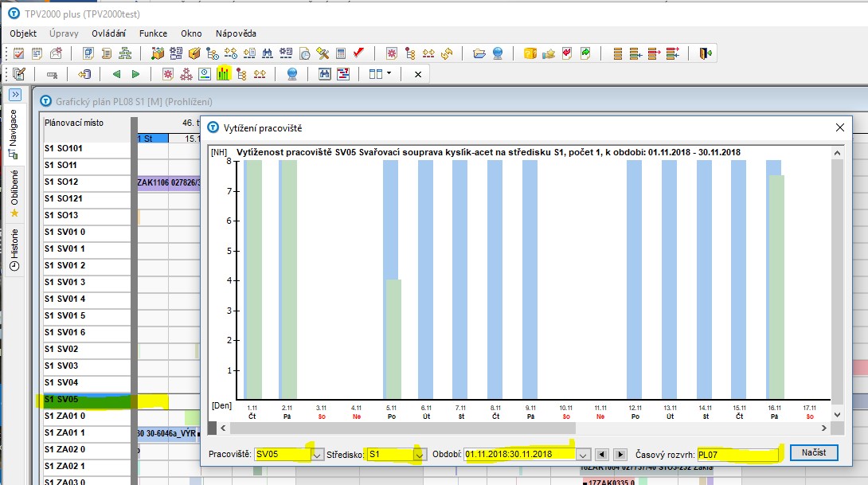Select the S1 SV04 planning row
Screen dimensions: 868x485
pos(86,382)
